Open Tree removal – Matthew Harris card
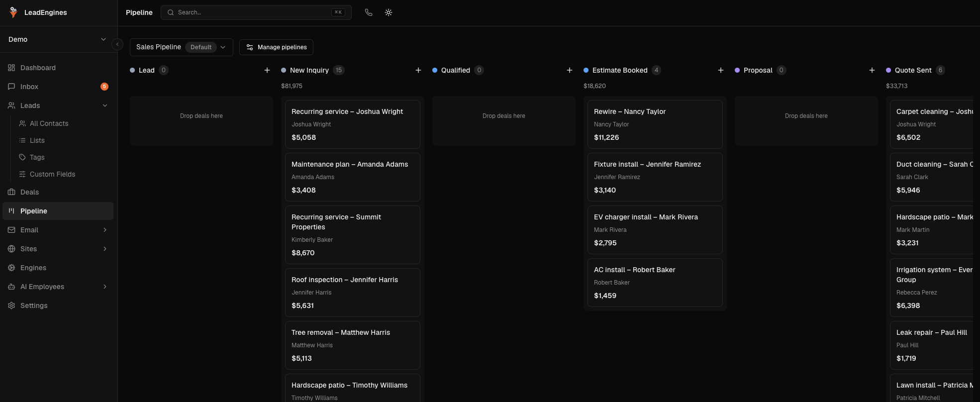Viewport: 980px width, 402px height. click(353, 345)
